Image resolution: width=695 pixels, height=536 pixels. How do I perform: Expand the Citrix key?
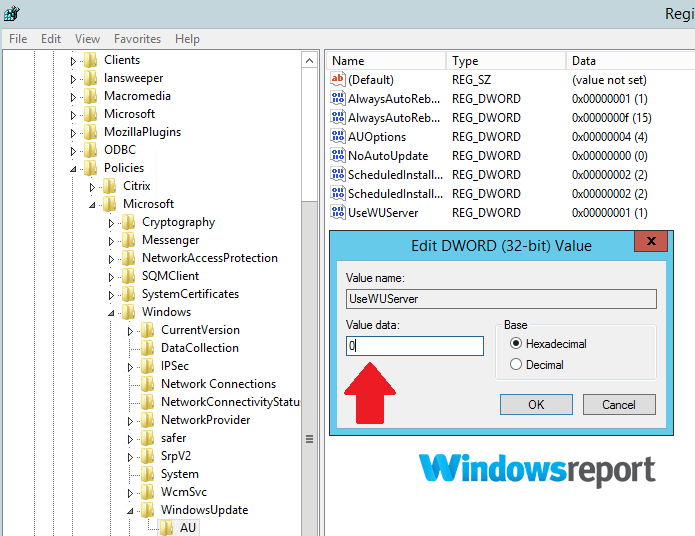point(92,187)
